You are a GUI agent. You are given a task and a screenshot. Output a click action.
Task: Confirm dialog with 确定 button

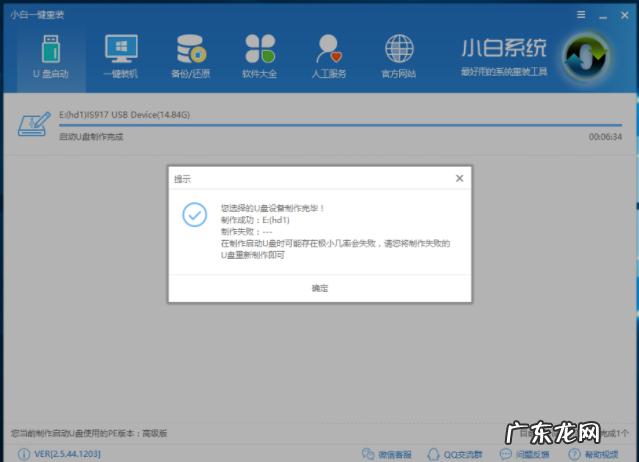pos(320,288)
